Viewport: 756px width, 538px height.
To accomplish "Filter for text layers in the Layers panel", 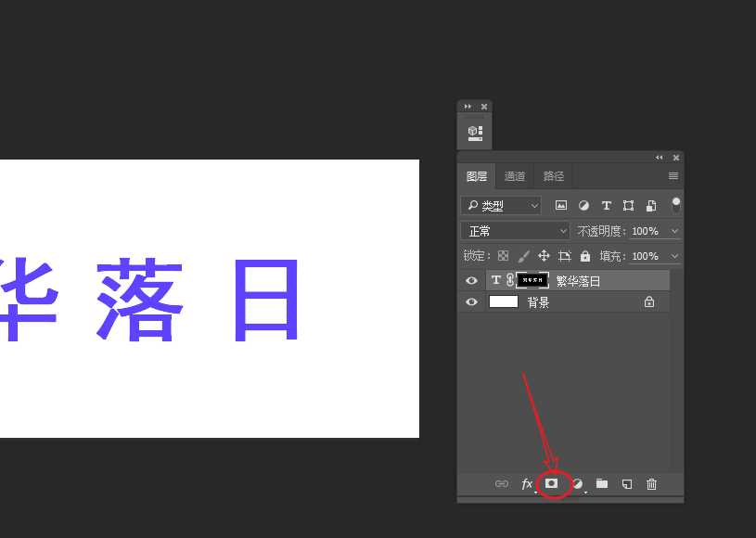I will click(x=606, y=205).
